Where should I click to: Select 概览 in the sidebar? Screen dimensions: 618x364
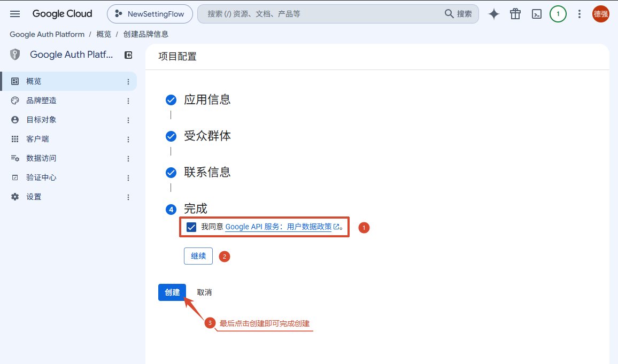[68, 81]
